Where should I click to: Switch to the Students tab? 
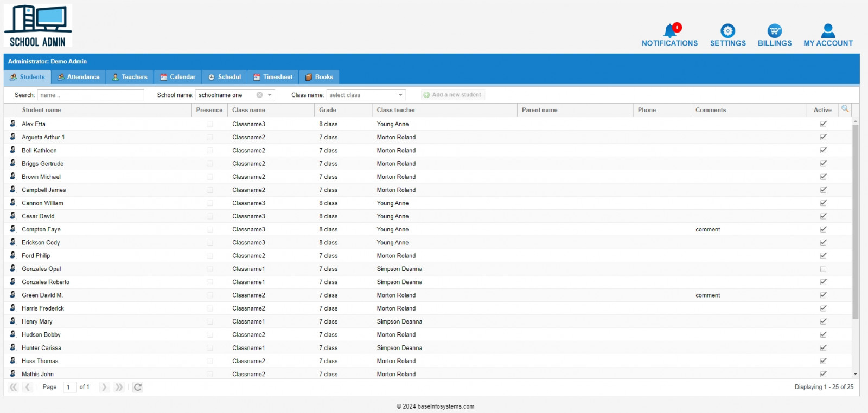(28, 77)
